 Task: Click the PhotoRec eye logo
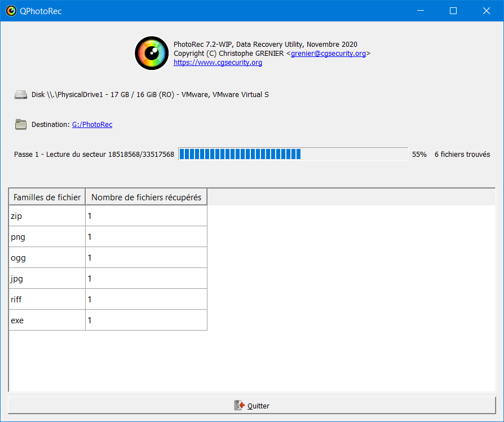152,53
